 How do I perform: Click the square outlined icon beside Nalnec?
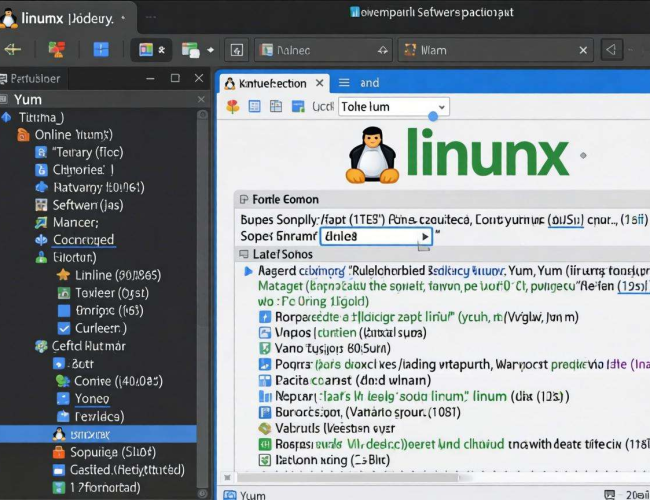(x=237, y=51)
